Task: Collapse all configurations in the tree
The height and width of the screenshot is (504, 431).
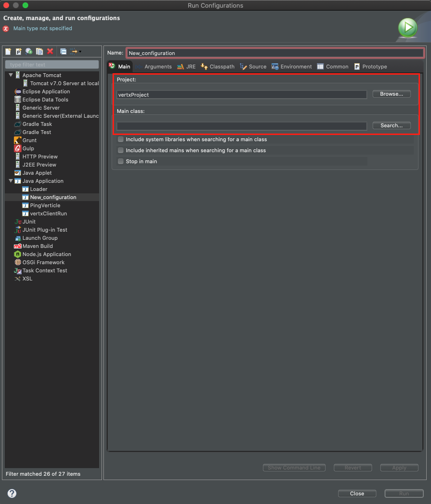Action: [63, 51]
